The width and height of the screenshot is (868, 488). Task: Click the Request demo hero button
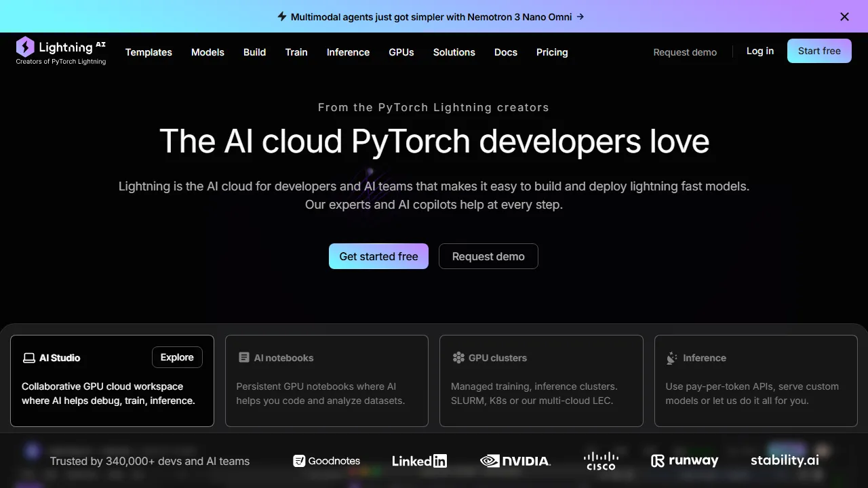pyautogui.click(x=488, y=256)
